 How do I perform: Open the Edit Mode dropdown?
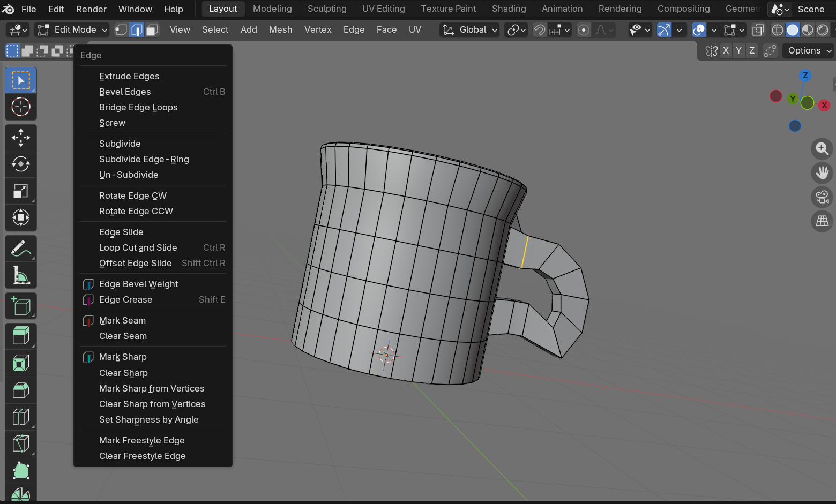click(x=72, y=30)
